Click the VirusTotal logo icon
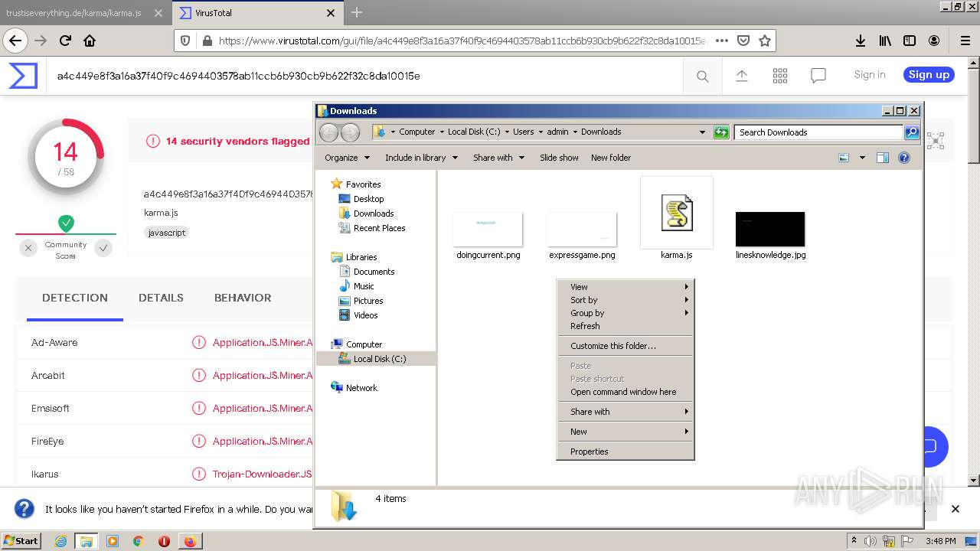 23,75
